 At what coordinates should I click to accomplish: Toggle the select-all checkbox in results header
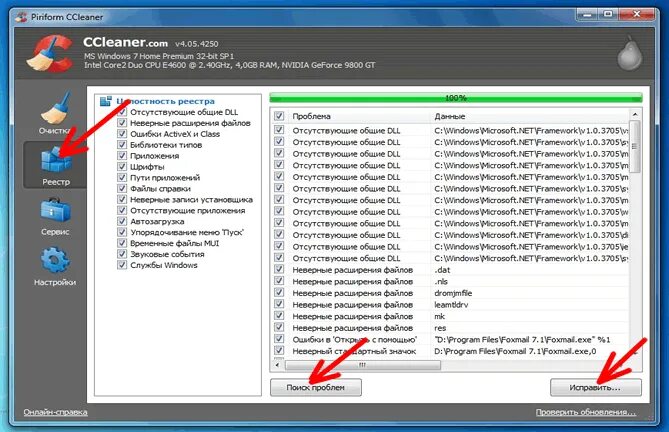(x=279, y=116)
